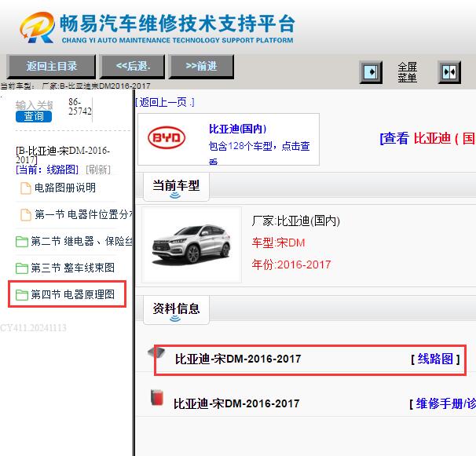Click the 年份:2016-2017 text

point(291,264)
